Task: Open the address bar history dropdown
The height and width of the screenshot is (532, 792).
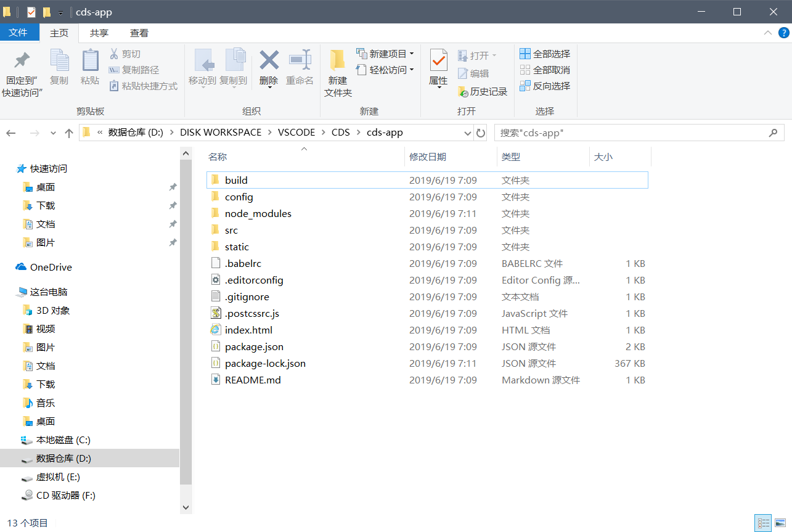Action: coord(467,133)
